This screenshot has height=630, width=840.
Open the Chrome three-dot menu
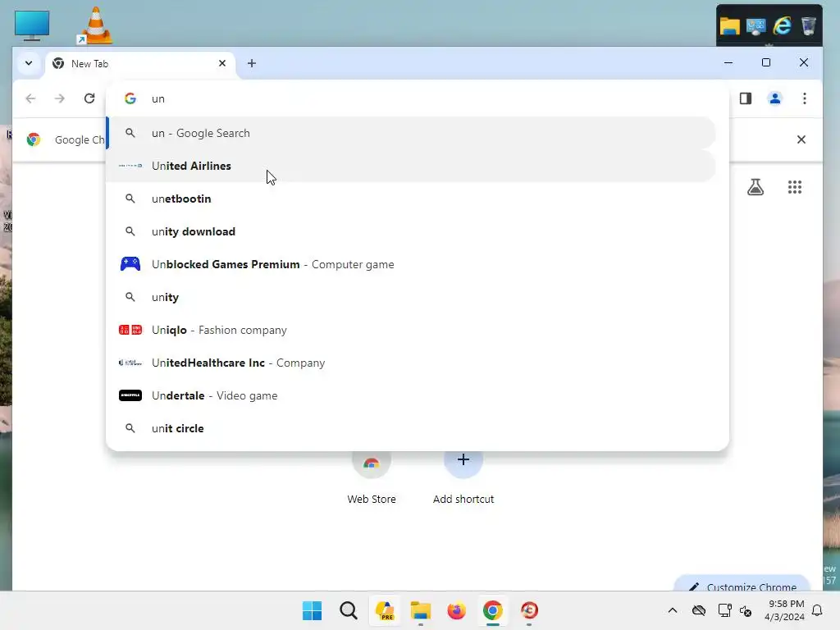point(805,98)
